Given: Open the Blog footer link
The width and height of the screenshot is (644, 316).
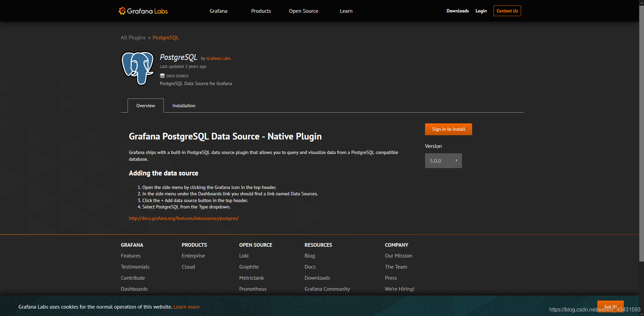Looking at the screenshot, I should pyautogui.click(x=310, y=256).
